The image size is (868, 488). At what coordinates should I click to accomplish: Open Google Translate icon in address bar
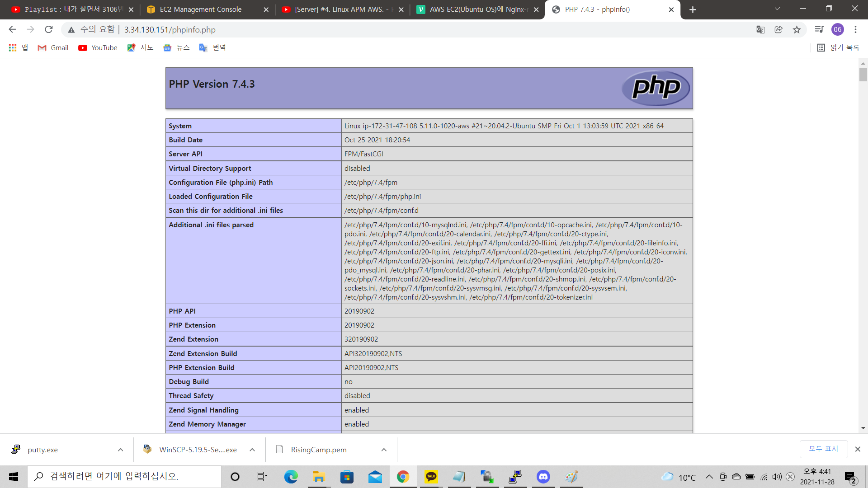[760, 29]
